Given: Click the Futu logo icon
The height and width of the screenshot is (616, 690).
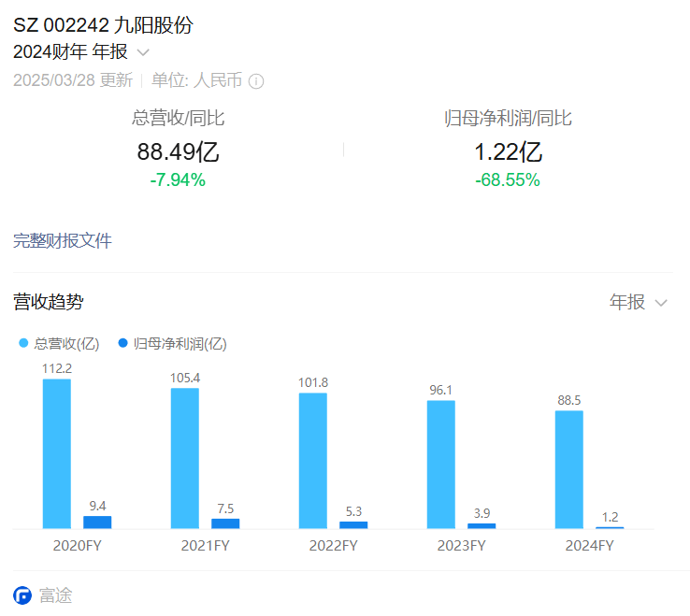Looking at the screenshot, I should [x=22, y=595].
